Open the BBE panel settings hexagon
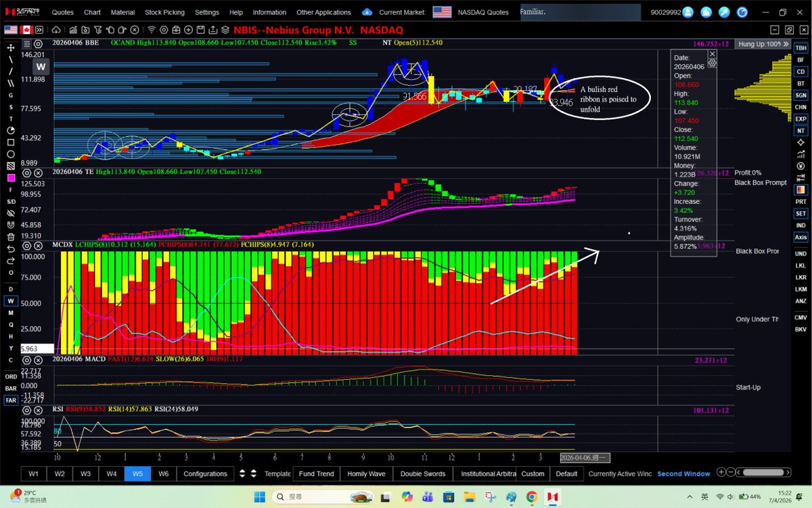The width and height of the screenshot is (812, 508). pyautogui.click(x=38, y=43)
